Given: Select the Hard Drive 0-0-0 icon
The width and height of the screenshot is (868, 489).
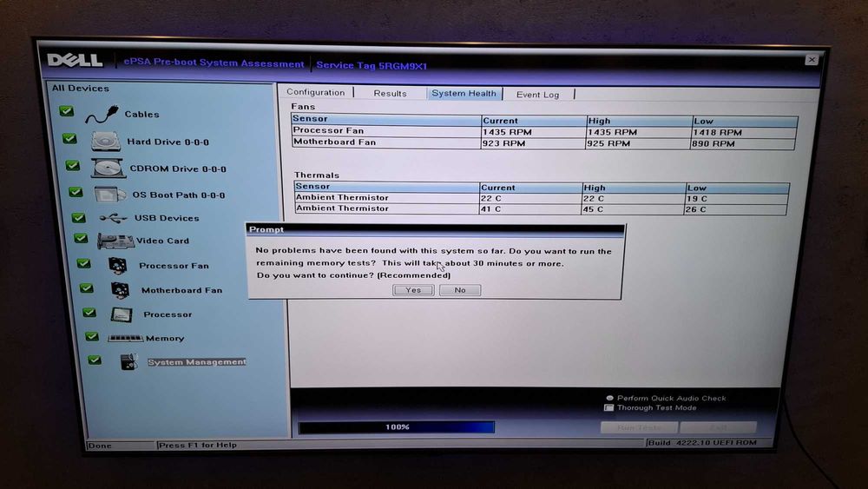Looking at the screenshot, I should pyautogui.click(x=106, y=142).
